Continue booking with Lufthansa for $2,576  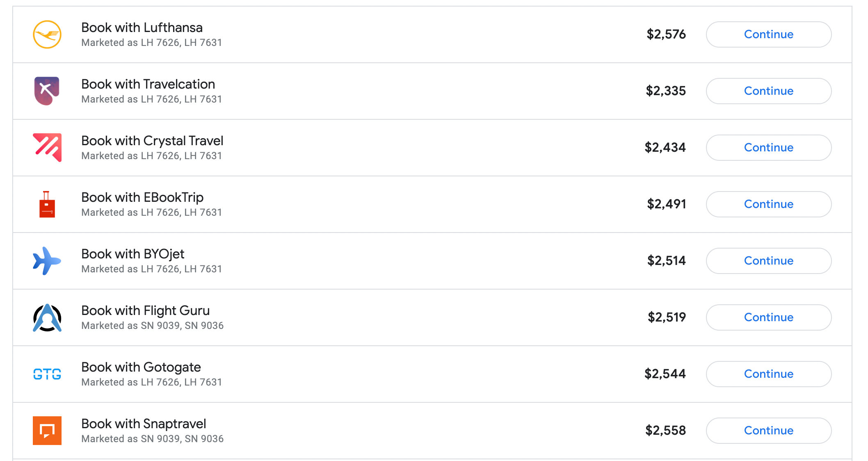[x=768, y=34]
